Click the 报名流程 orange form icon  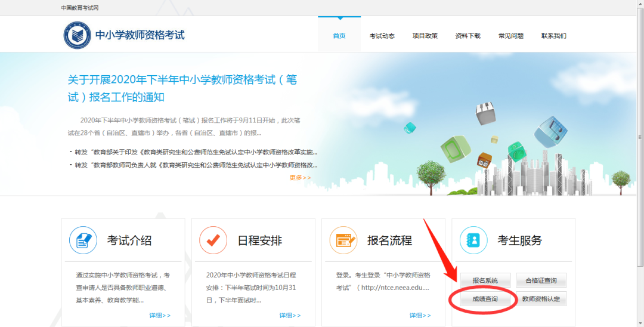pyautogui.click(x=343, y=240)
